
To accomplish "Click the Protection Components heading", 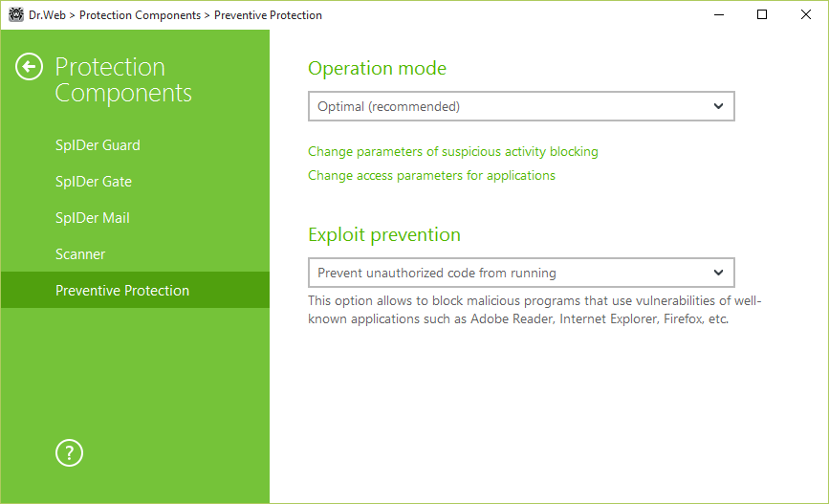I will point(123,80).
